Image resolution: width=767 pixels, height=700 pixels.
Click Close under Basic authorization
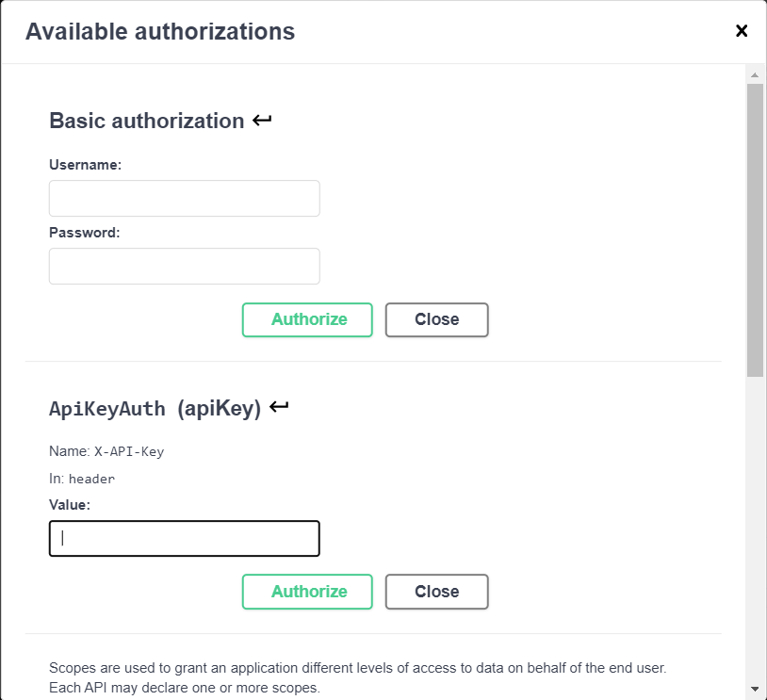coord(437,319)
